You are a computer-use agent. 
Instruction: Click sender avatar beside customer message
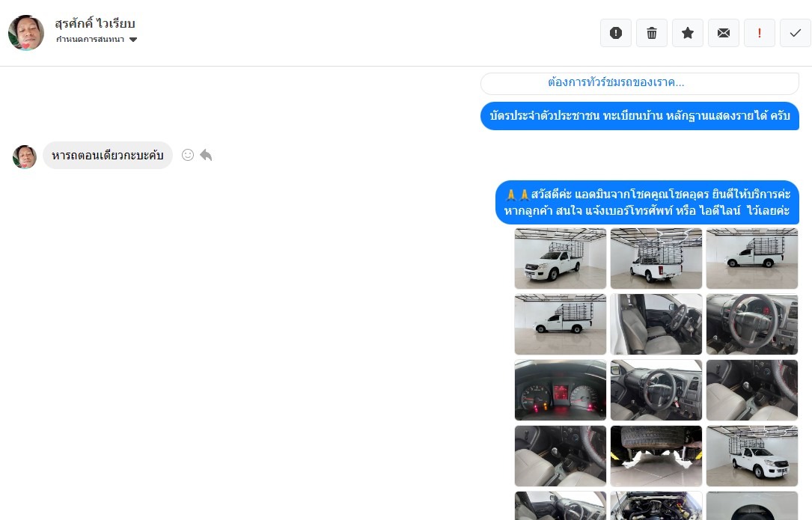click(25, 156)
